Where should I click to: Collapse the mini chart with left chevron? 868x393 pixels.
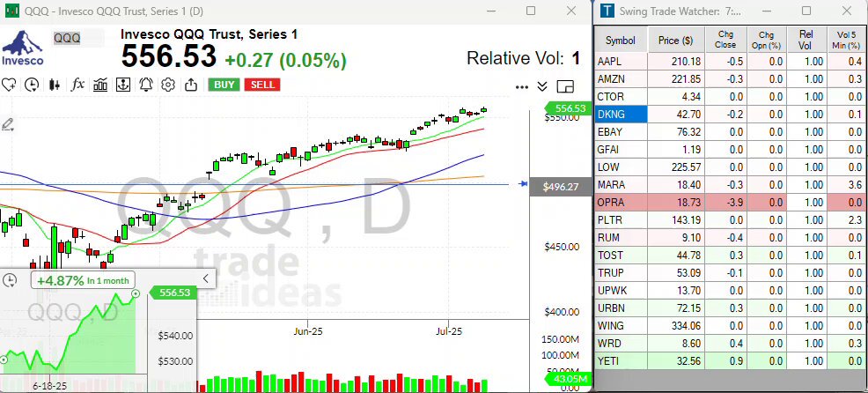pyautogui.click(x=206, y=278)
